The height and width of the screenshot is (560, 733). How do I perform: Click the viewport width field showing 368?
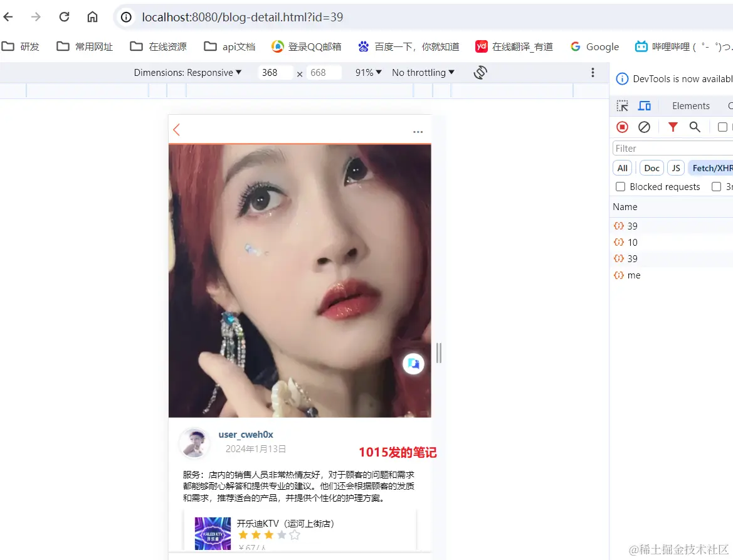[275, 73]
